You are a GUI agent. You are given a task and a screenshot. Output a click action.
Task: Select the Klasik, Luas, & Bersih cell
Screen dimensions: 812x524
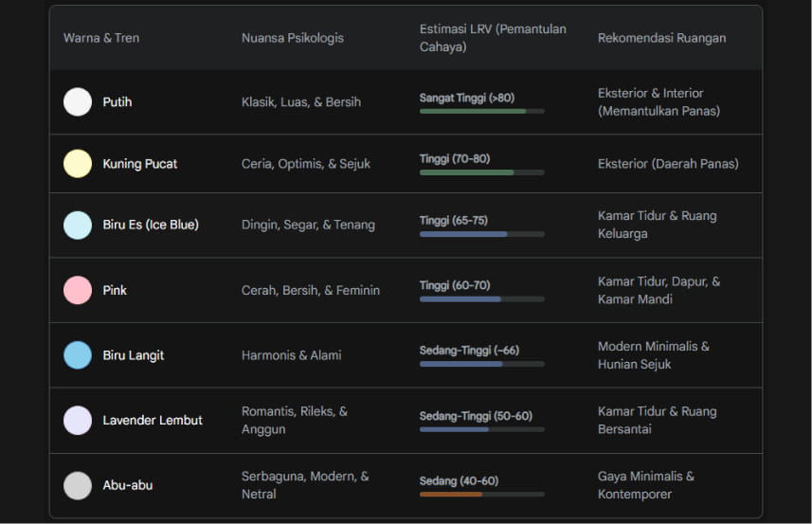300,102
